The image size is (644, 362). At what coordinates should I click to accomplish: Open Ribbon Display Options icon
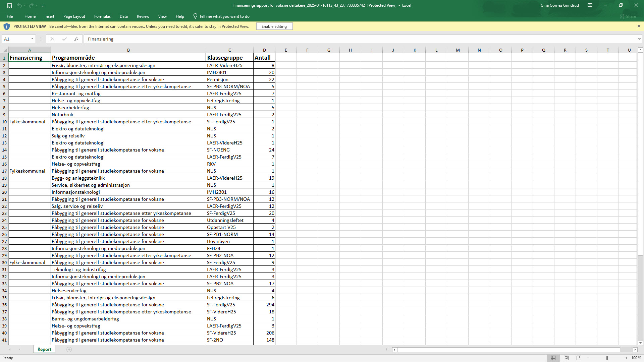pyautogui.click(x=590, y=5)
